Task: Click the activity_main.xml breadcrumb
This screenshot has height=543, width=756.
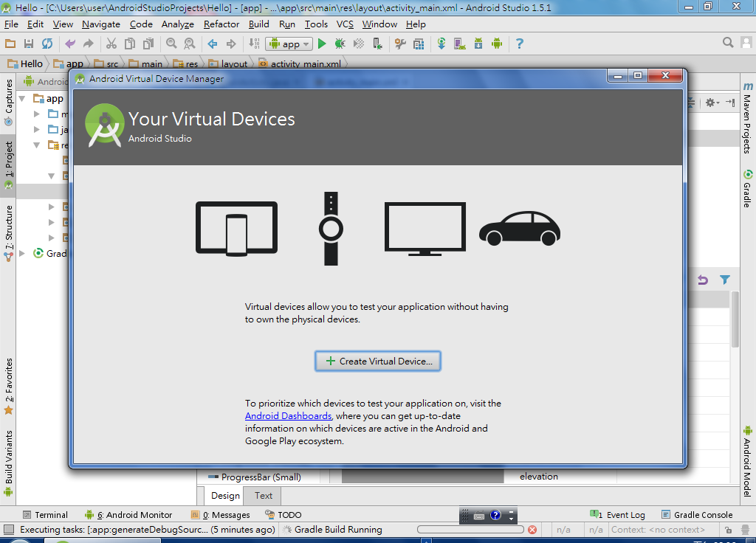Action: pos(300,63)
